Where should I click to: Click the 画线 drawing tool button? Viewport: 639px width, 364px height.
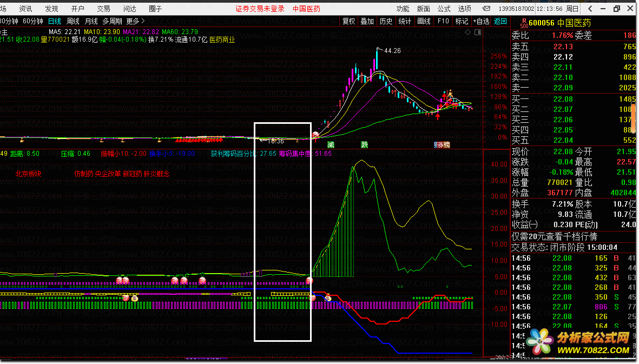pos(424,21)
